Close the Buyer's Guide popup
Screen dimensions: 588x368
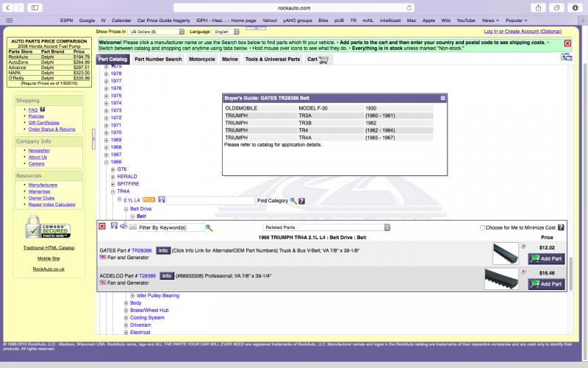[x=442, y=97]
